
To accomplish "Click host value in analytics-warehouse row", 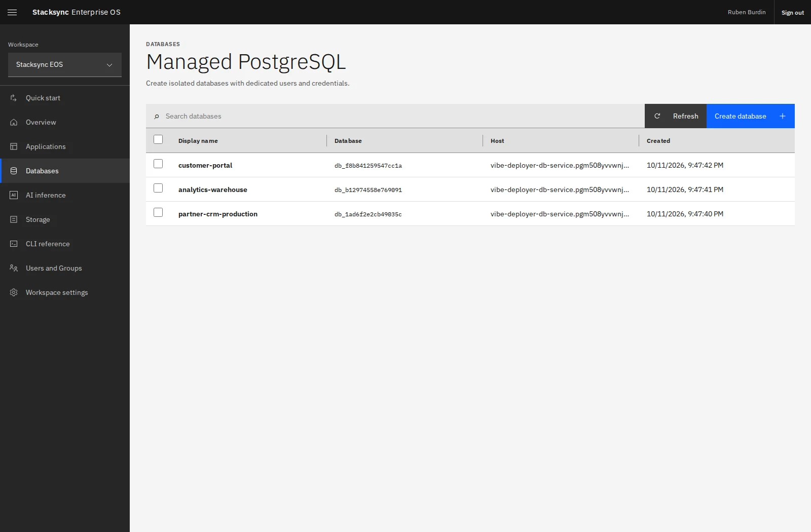I will coord(560,189).
